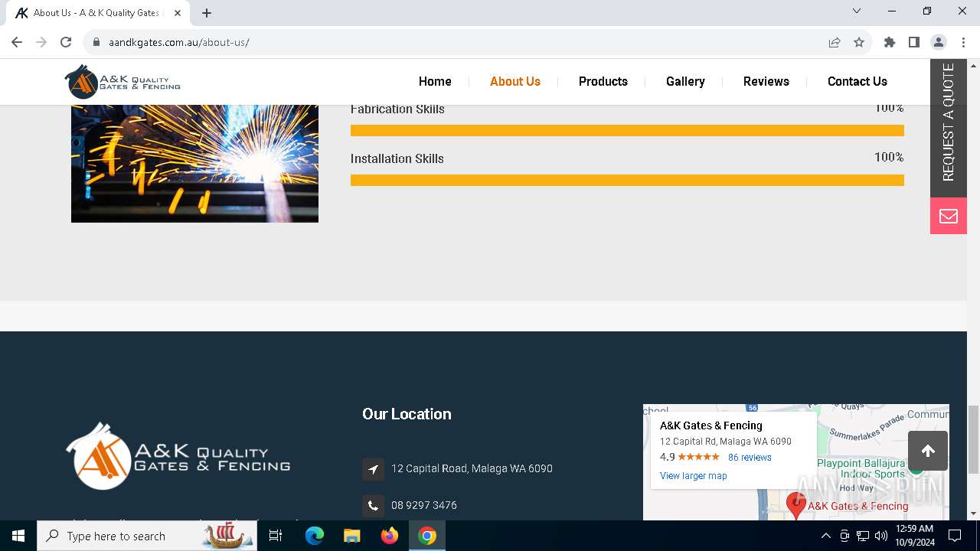Go back with the browser back arrow
Screen dimensions: 980x551
(x=17, y=42)
